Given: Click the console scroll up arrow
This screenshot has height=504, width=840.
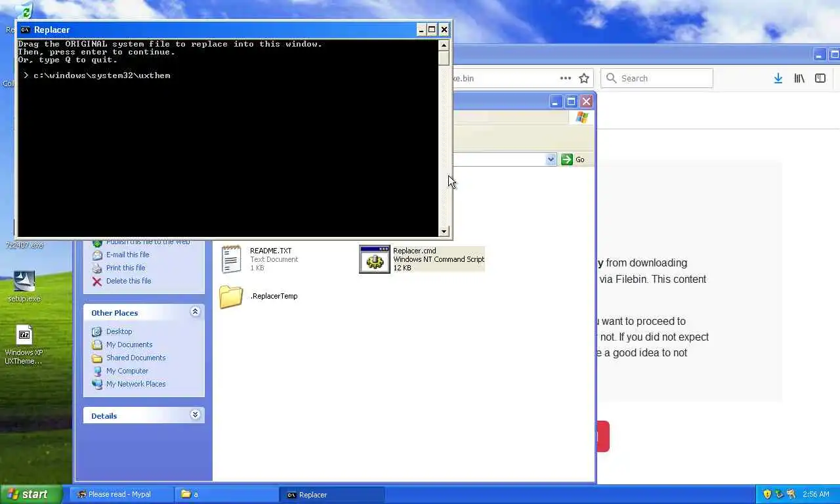Looking at the screenshot, I should 444,45.
